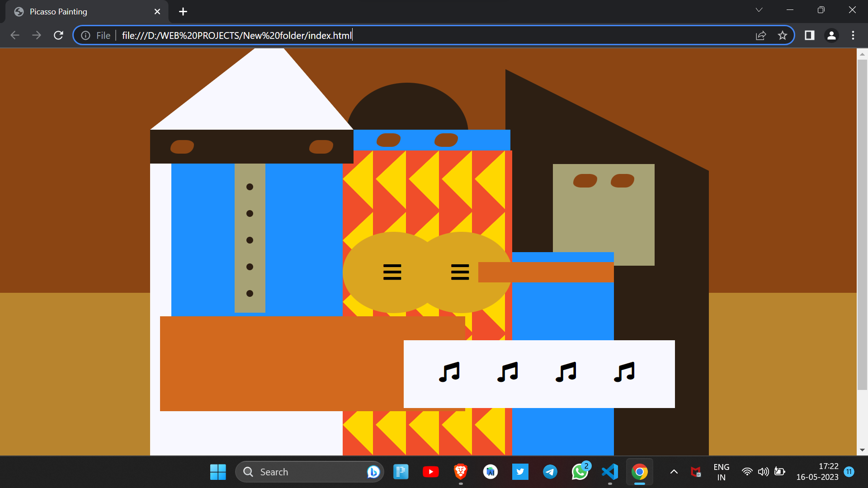Open WhatsApp showing 2 notifications

pos(580,471)
